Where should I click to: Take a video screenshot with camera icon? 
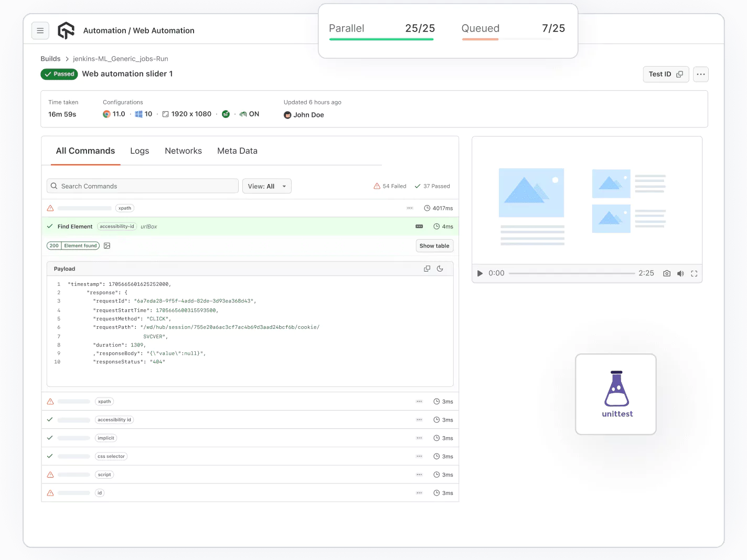pos(667,273)
